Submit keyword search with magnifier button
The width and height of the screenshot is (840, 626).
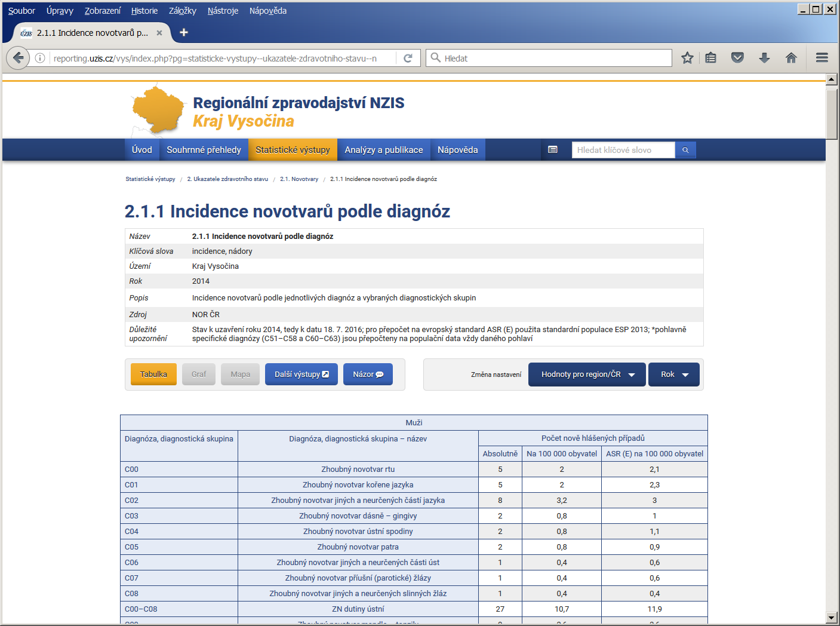click(x=685, y=150)
